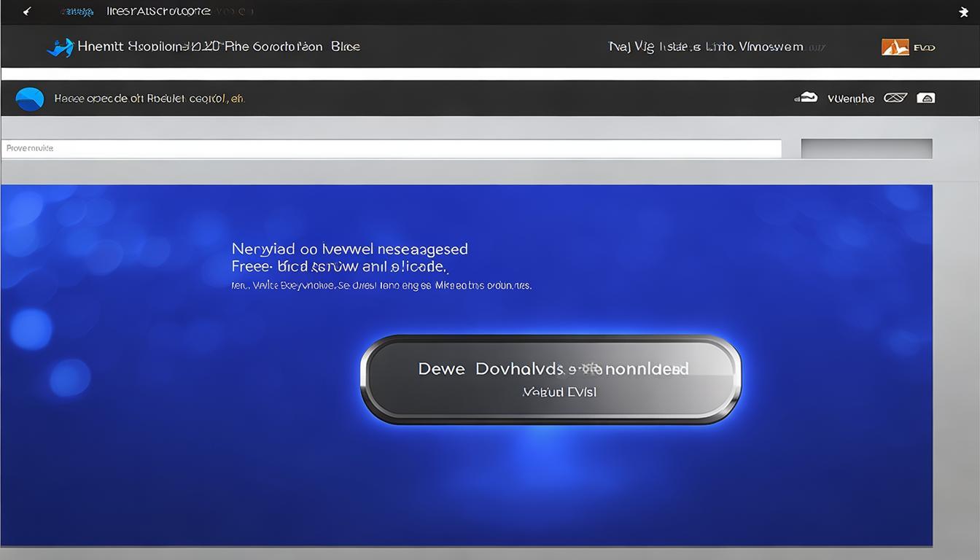Click the "Hacee opecde oht Rbeulet" toolbar text
Image resolution: width=980 pixels, height=560 pixels.
149,98
